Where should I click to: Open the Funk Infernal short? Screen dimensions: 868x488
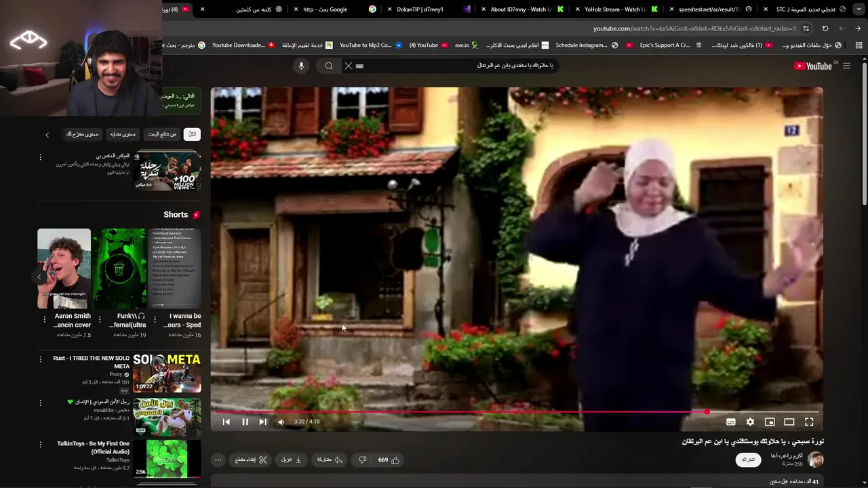click(x=119, y=268)
